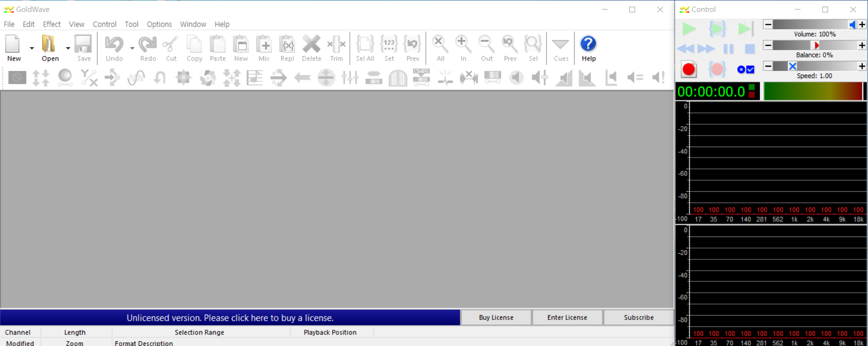Click the zoom Sel icon

(x=533, y=48)
